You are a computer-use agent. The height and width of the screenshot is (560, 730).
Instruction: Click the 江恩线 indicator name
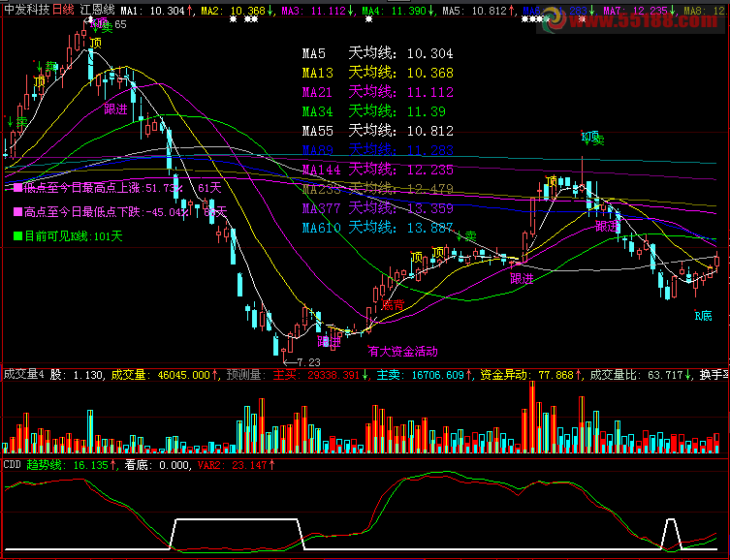(x=97, y=10)
